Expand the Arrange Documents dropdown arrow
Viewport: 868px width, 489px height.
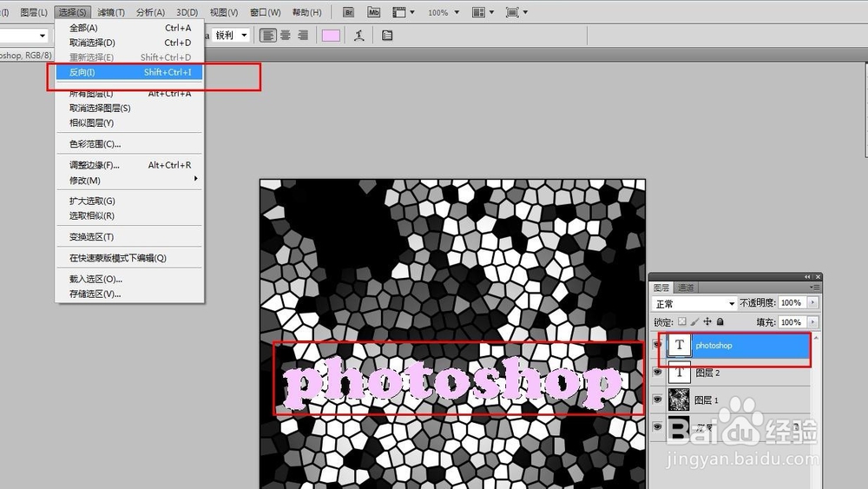pos(491,12)
